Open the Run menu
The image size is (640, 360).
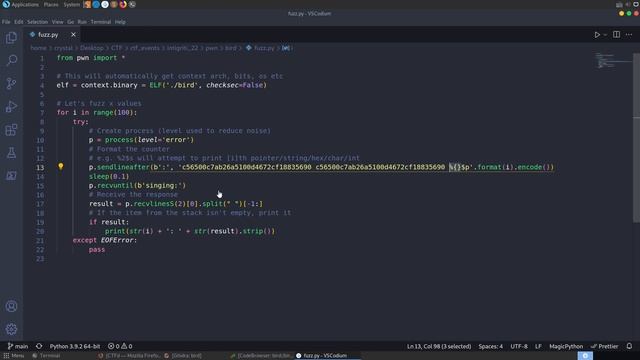tap(82, 22)
